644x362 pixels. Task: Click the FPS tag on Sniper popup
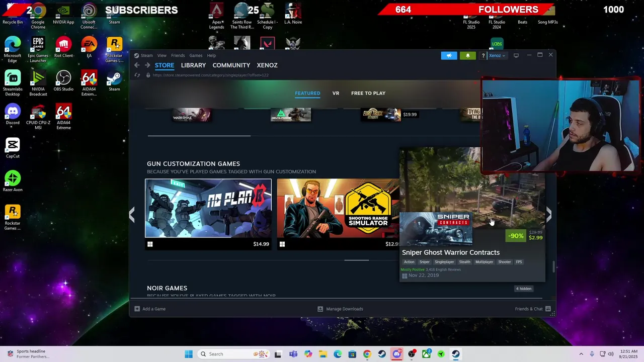pyautogui.click(x=519, y=262)
